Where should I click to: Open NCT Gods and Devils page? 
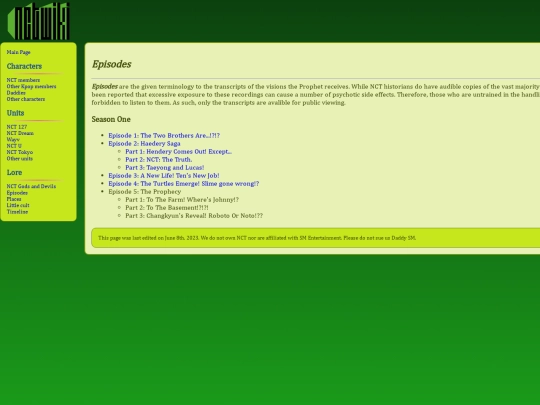(x=31, y=186)
